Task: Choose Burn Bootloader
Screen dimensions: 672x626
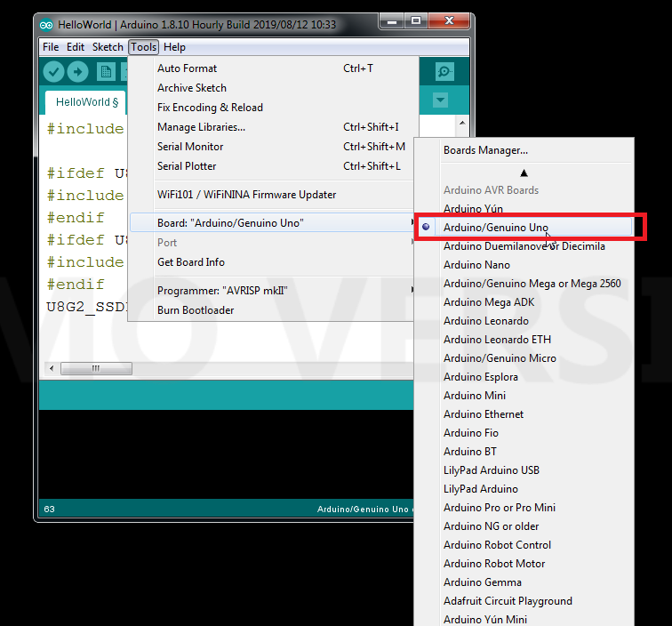Action: pos(272,310)
